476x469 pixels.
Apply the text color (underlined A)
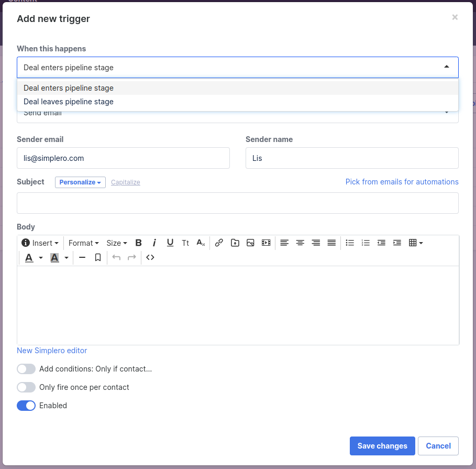[x=29, y=258]
